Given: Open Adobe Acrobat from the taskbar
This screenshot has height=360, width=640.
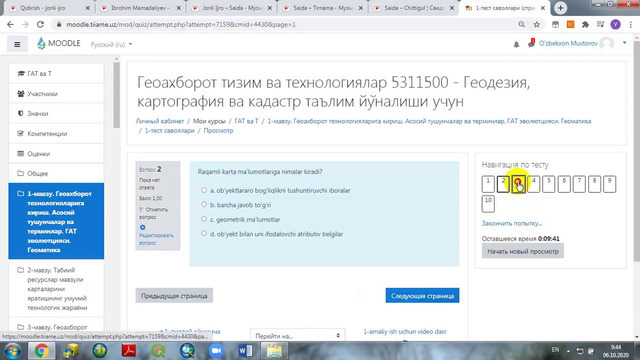Looking at the screenshot, I should pos(129,351).
